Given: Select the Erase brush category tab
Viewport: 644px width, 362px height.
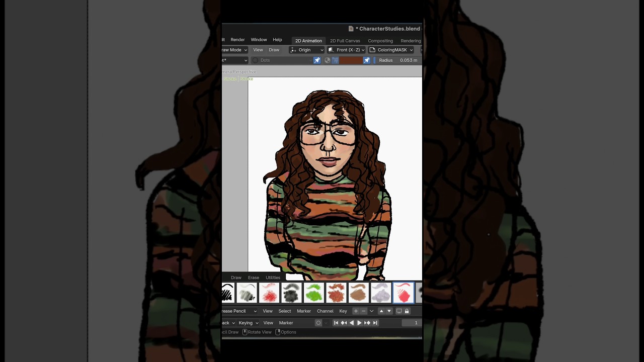Looking at the screenshot, I should (x=254, y=278).
